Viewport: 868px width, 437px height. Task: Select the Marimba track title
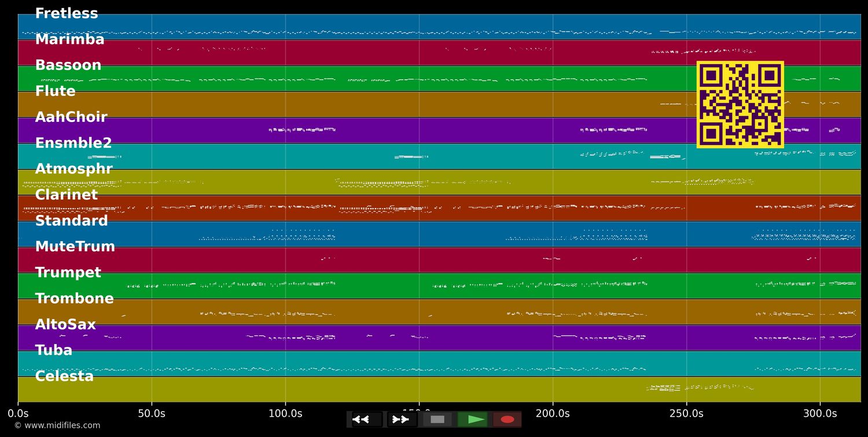pyautogui.click(x=70, y=39)
